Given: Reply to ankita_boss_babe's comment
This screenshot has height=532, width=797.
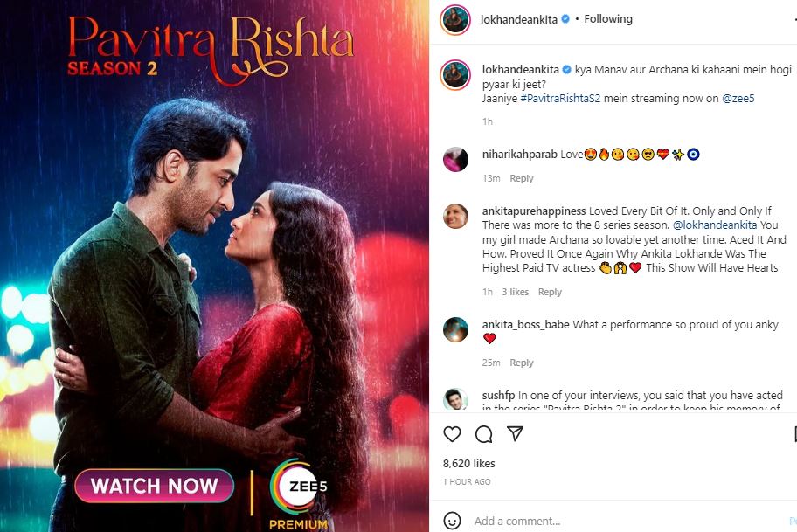Looking at the screenshot, I should 522,363.
